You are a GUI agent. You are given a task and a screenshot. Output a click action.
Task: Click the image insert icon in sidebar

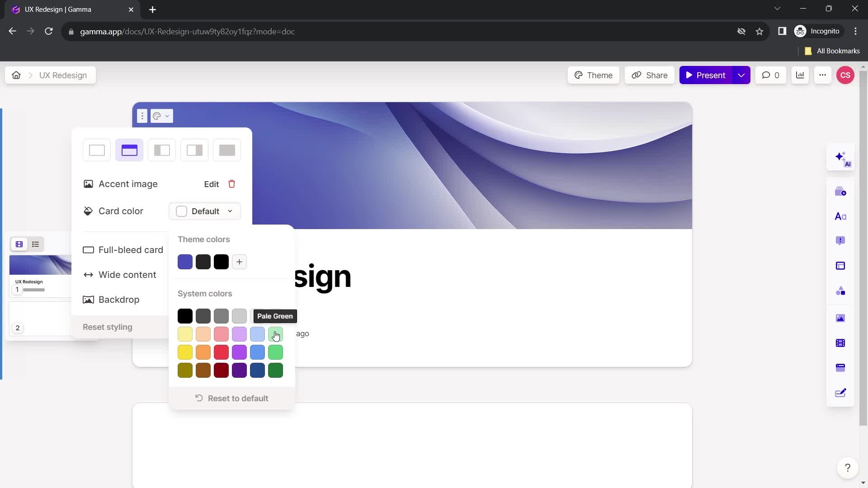(844, 319)
